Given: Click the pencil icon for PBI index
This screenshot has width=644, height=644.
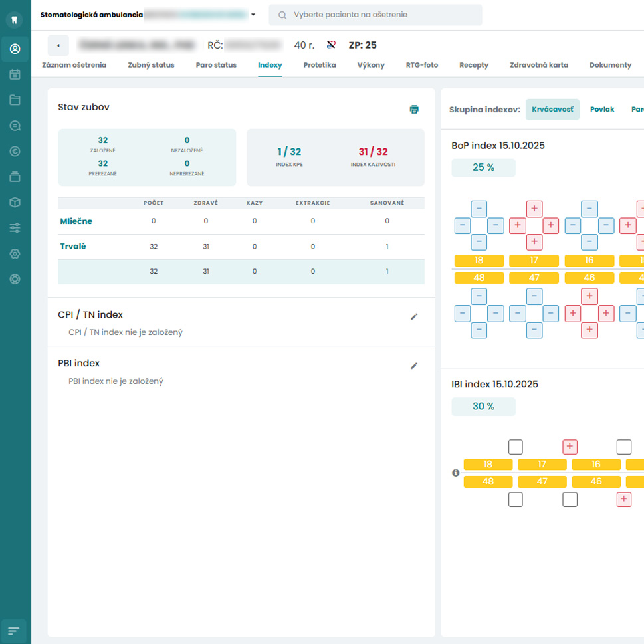Looking at the screenshot, I should tap(414, 366).
